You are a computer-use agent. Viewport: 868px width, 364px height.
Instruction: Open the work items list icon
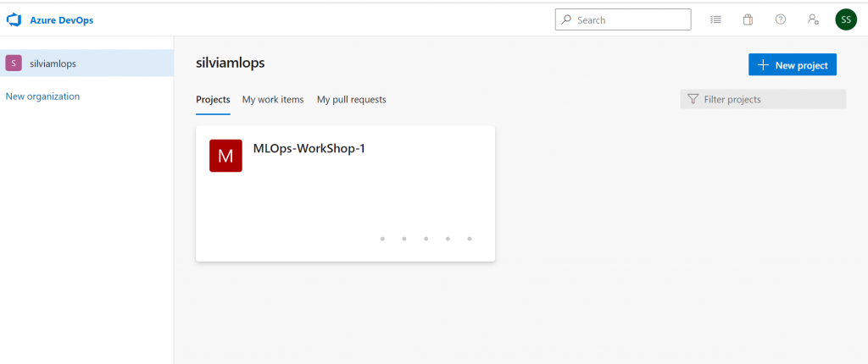pyautogui.click(x=715, y=20)
